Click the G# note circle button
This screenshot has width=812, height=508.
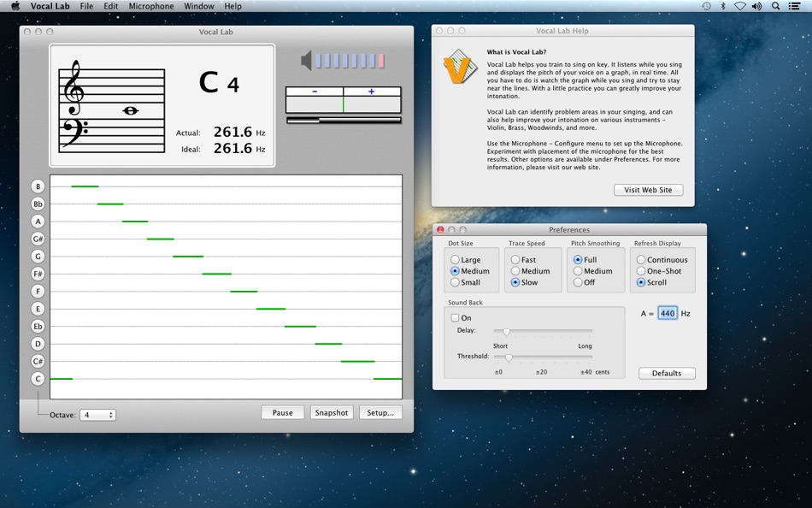pyautogui.click(x=38, y=239)
